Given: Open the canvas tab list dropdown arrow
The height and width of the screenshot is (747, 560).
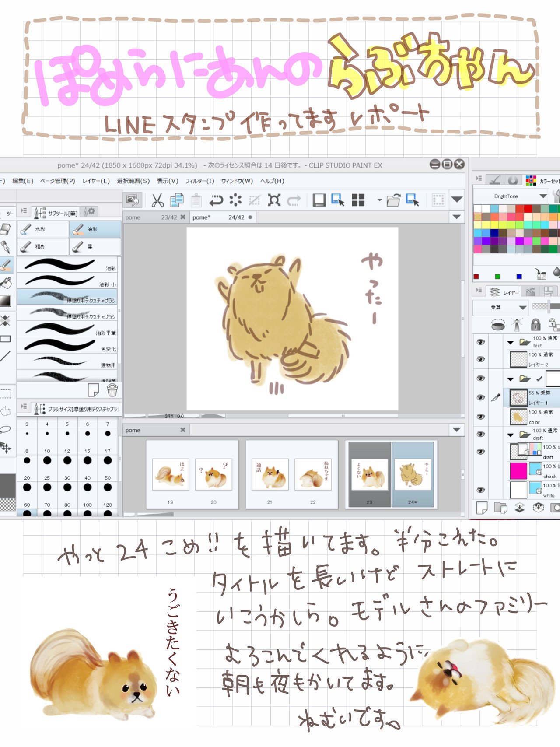Looking at the screenshot, I should [457, 217].
